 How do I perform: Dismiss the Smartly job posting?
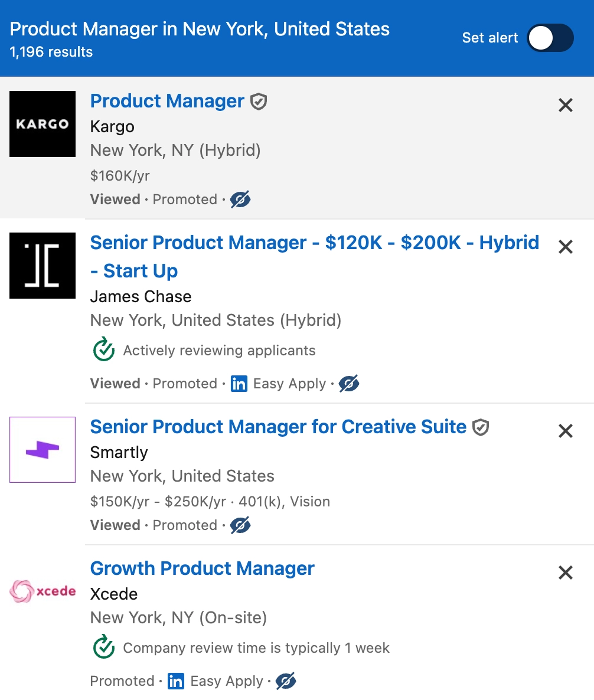point(565,431)
